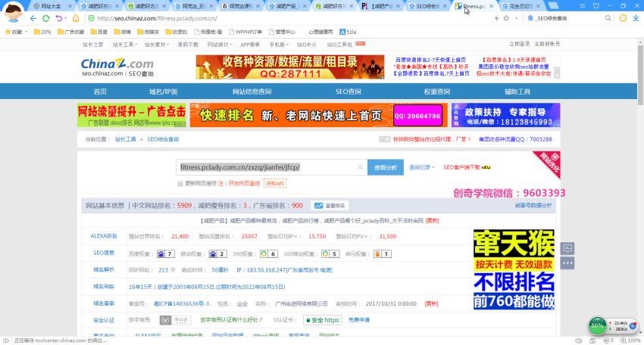
Task: Open the SEO查询 navigation item
Action: tap(348, 92)
